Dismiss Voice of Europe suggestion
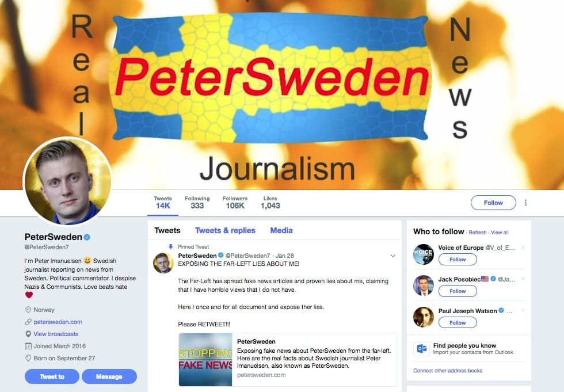Image resolution: width=564 pixels, height=392 pixels. [523, 248]
